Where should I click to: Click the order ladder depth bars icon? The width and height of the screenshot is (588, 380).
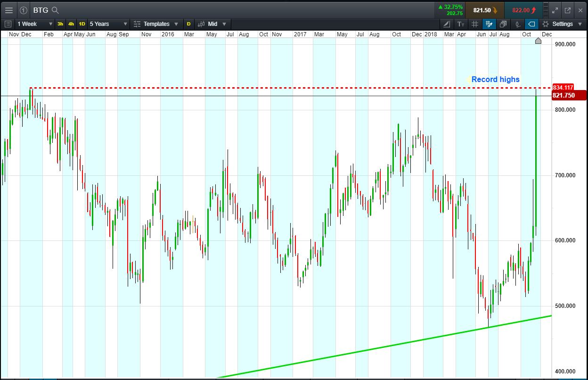(x=546, y=10)
